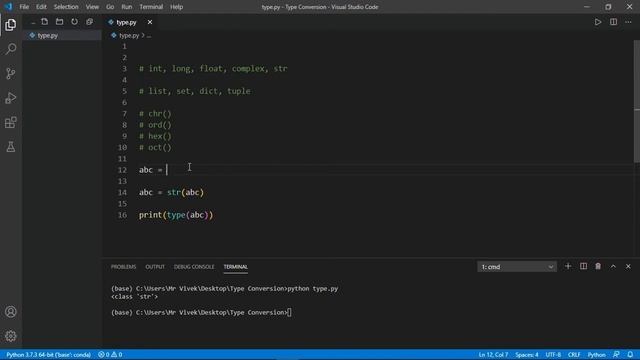Select the TERMINAL panel tab
This screenshot has height=360, width=640.
coord(236,267)
